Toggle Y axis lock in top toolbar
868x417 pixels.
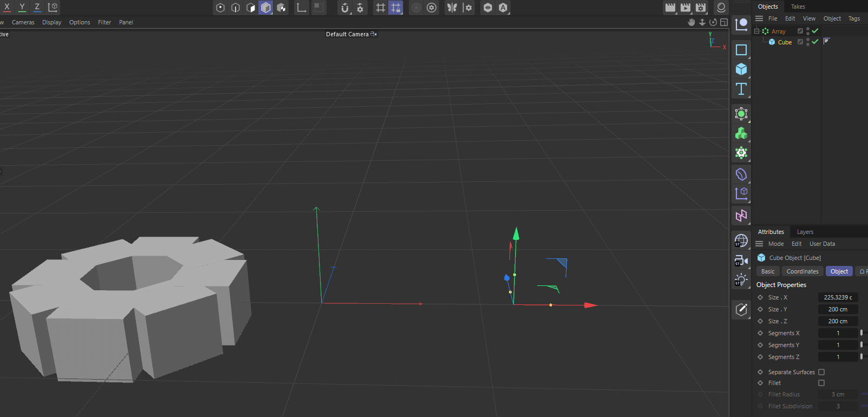tap(22, 7)
